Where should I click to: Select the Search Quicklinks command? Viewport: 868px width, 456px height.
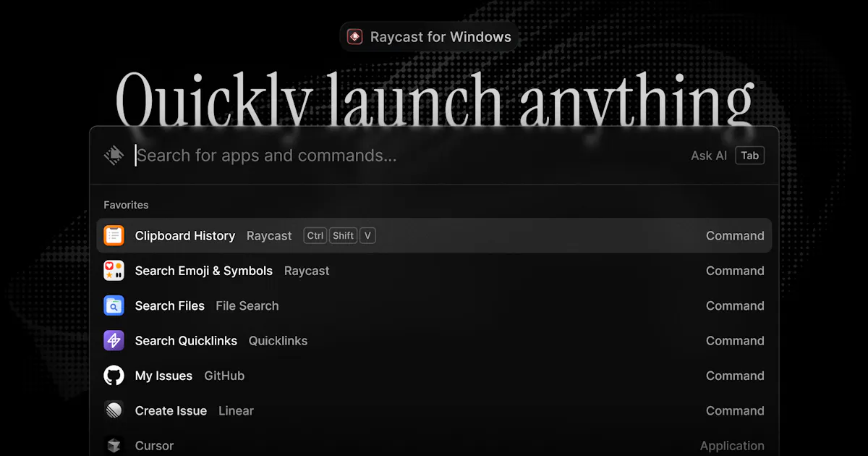point(434,340)
